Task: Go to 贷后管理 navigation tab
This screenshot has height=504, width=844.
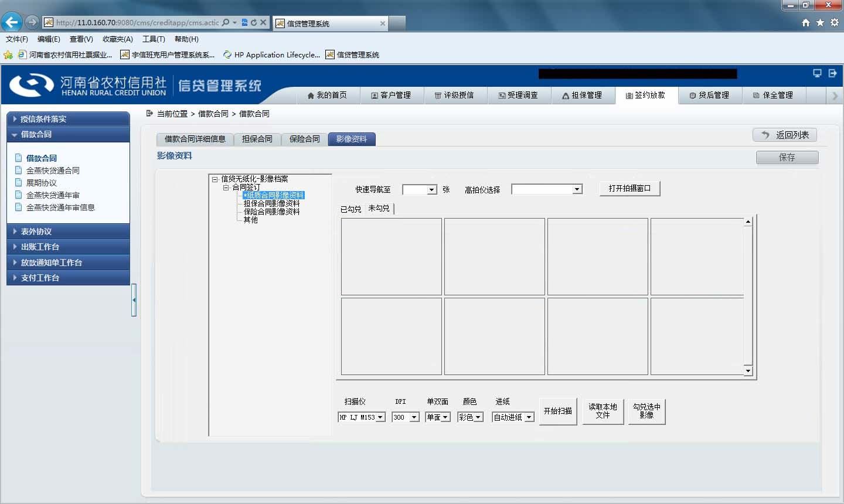Action: (710, 95)
